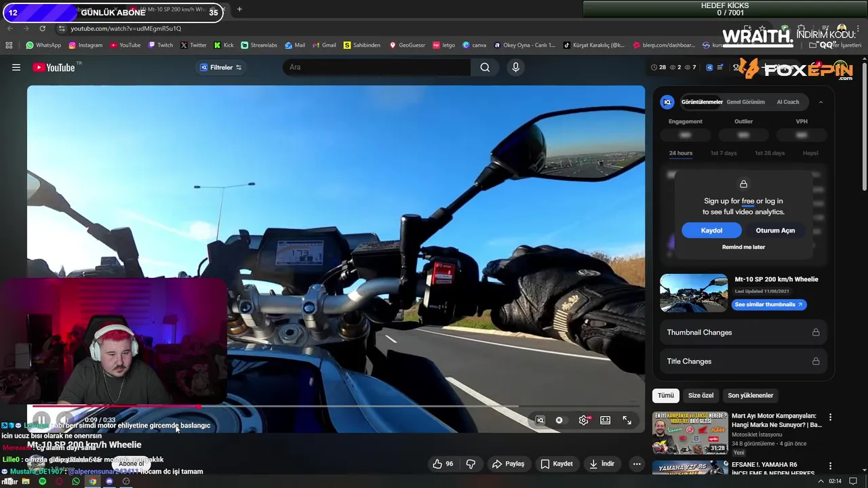Open the Instagram bookmark
The height and width of the screenshot is (488, 868).
[x=85, y=45]
